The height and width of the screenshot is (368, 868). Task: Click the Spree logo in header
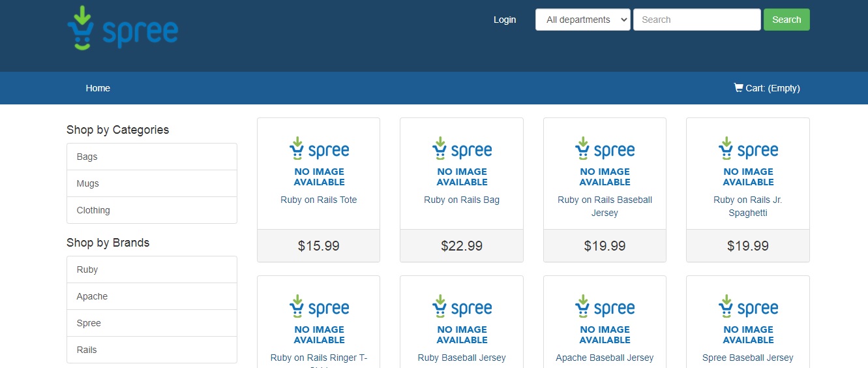click(x=123, y=29)
